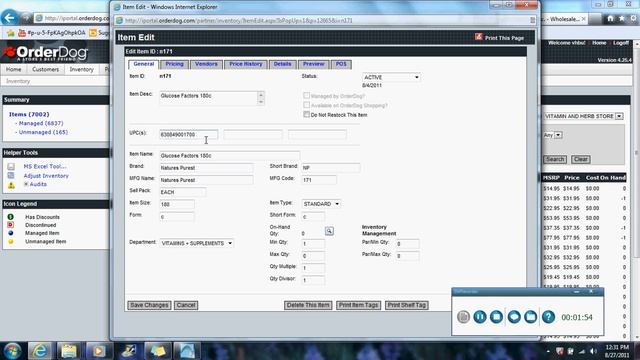Open Windows Explorer from the taskbar
The image size is (640, 360).
[69, 350]
